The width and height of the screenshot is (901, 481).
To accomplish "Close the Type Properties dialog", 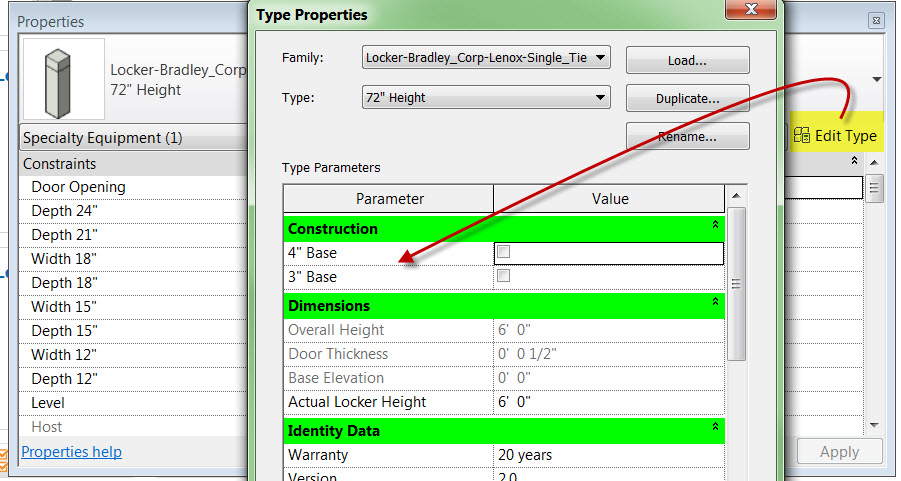I will coord(750,9).
